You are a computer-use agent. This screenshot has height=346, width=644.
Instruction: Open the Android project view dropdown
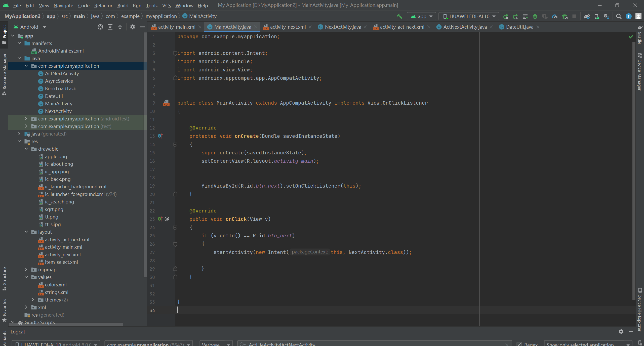[30, 27]
